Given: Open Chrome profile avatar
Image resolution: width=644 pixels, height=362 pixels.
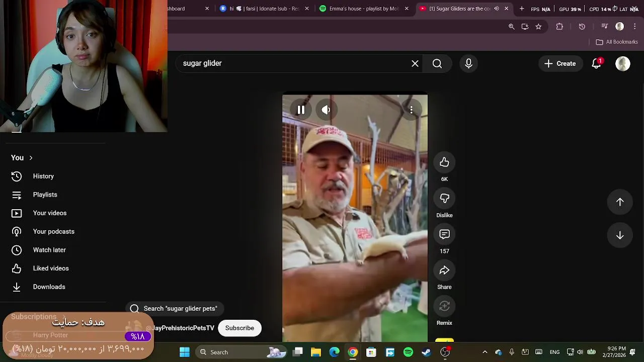Looking at the screenshot, I should tap(620, 27).
